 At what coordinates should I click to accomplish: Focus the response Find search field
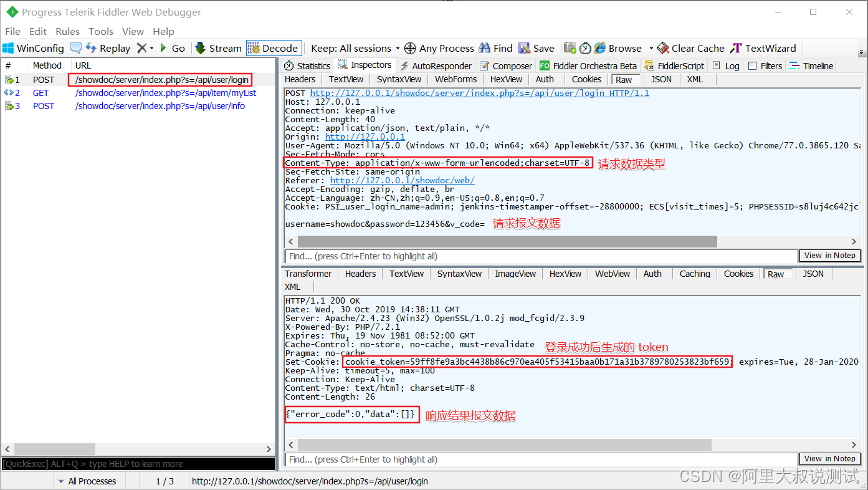pyautogui.click(x=541, y=459)
